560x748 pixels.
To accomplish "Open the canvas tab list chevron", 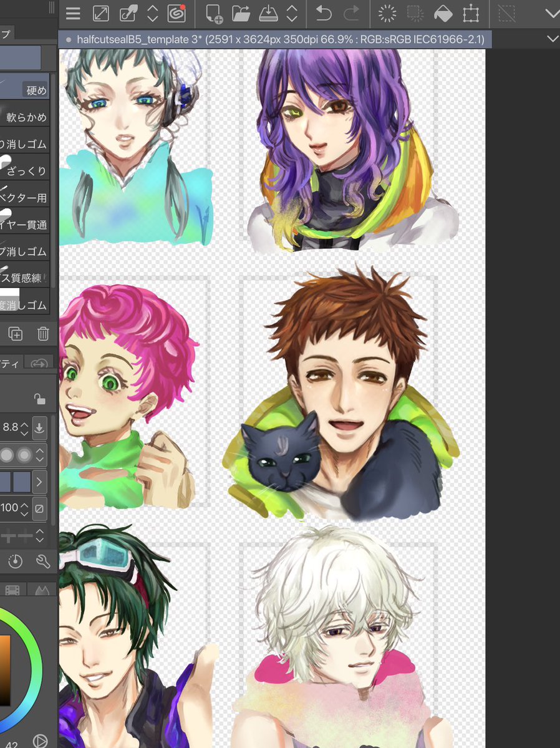I will point(552,39).
